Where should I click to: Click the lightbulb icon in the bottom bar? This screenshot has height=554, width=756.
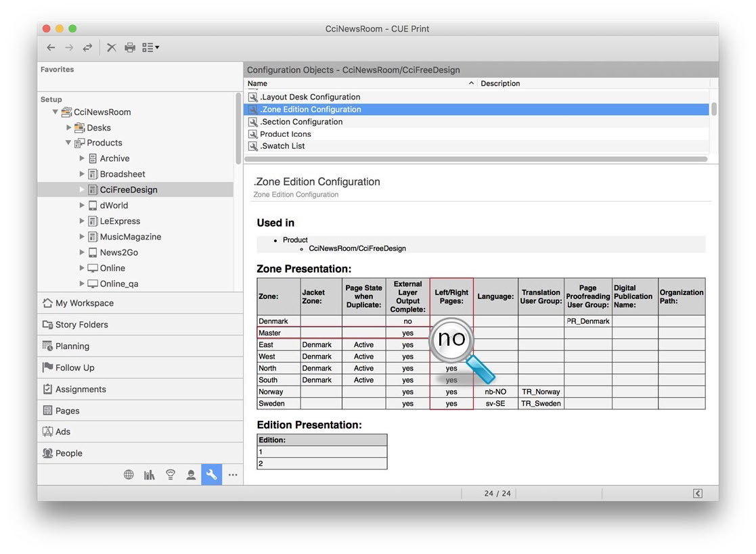click(x=171, y=475)
